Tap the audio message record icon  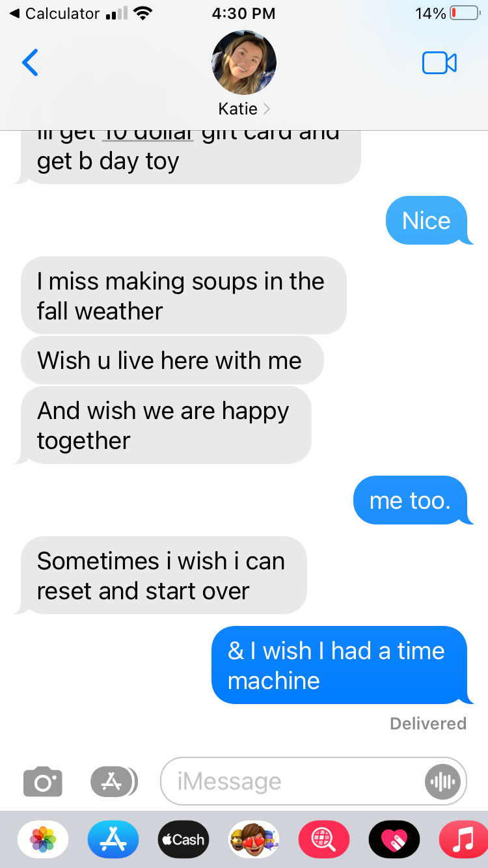click(x=443, y=781)
